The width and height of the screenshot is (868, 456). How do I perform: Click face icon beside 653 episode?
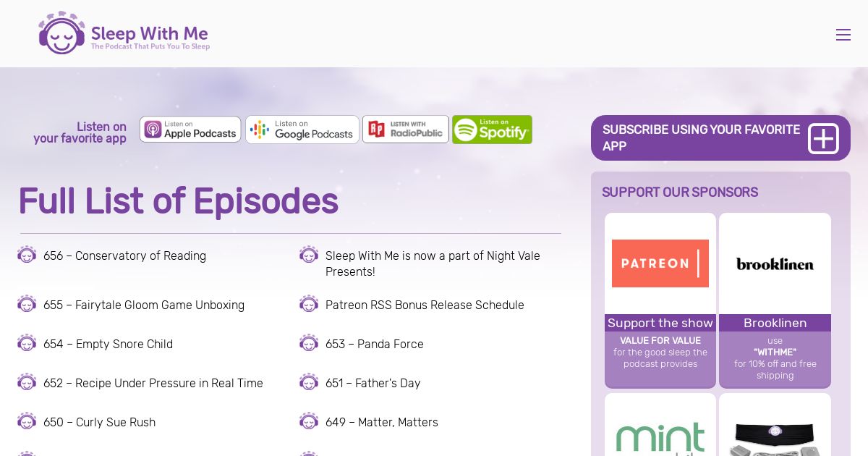[309, 343]
